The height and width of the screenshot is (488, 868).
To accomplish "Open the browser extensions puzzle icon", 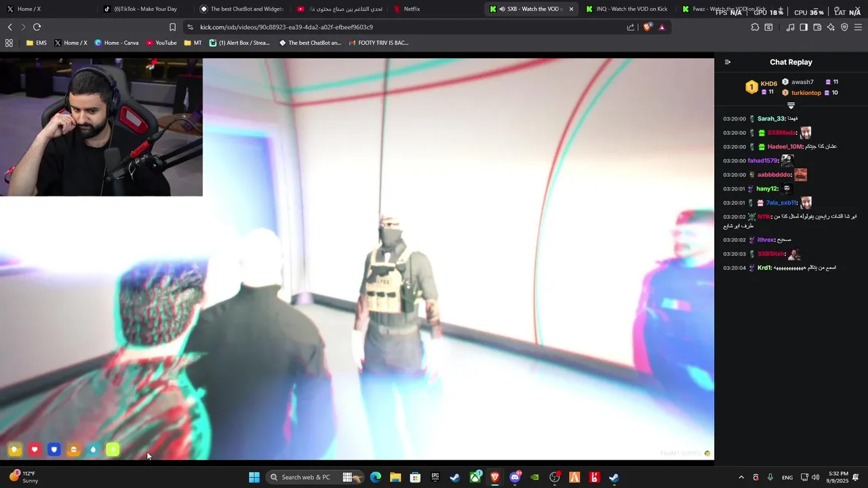I will pos(755,27).
